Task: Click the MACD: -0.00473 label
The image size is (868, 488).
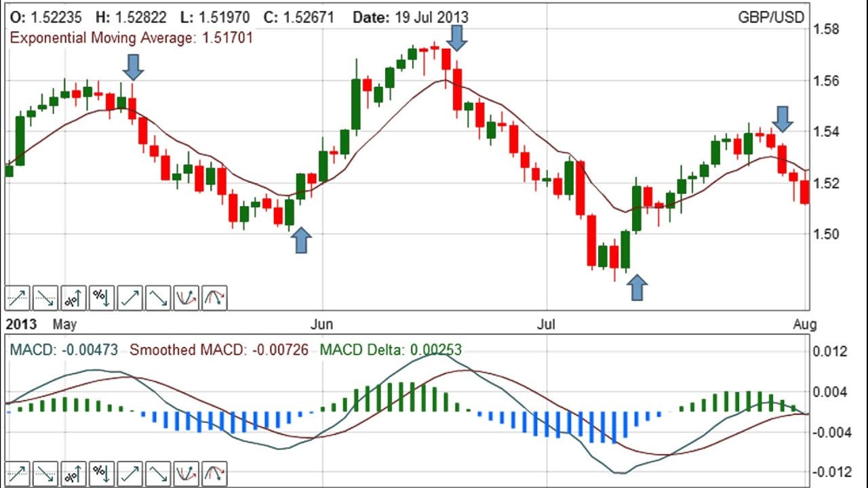Action: [x=64, y=350]
